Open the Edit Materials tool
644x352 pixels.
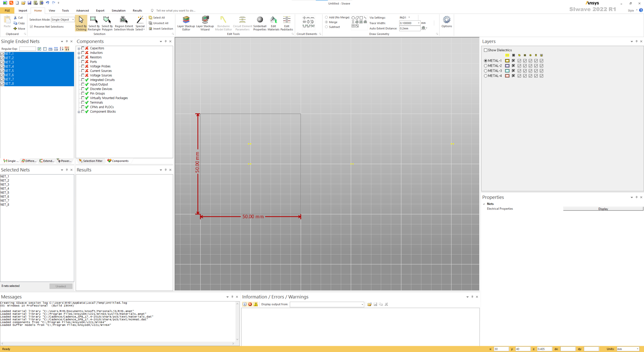point(273,23)
